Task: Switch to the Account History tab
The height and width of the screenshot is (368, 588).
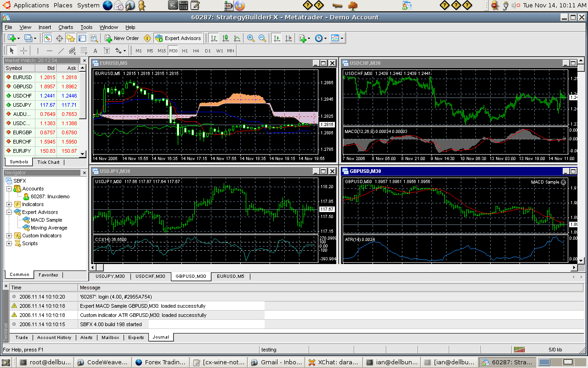Action: (54, 337)
